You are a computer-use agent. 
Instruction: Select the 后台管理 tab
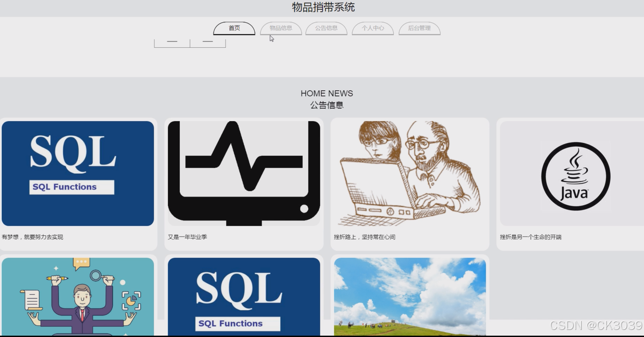pos(419,28)
